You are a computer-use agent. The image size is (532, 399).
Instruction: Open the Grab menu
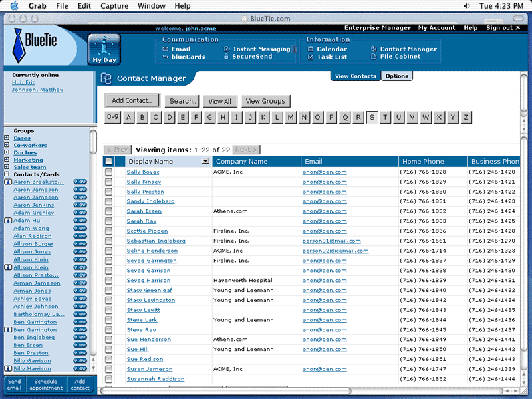37,6
